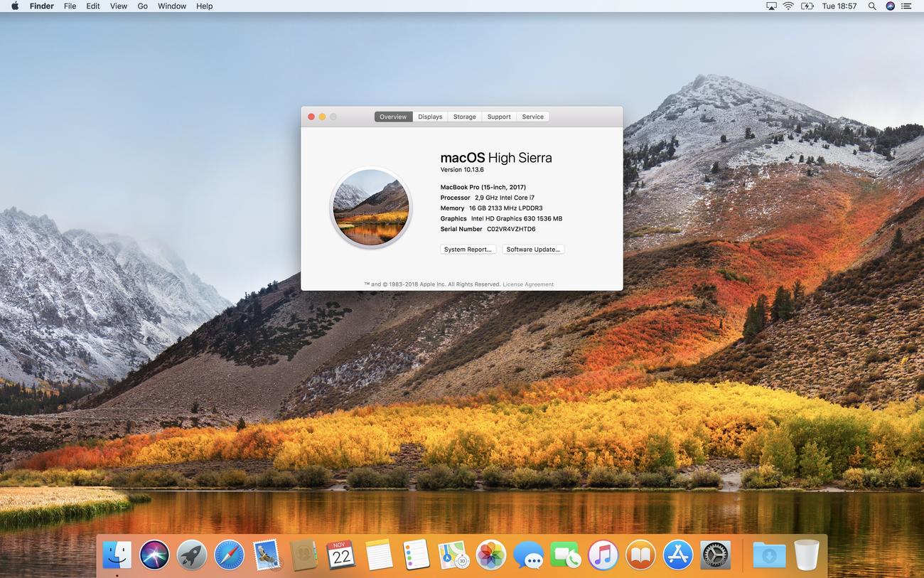Open iBooks icon in Dock
The image size is (924, 578).
pyautogui.click(x=640, y=555)
